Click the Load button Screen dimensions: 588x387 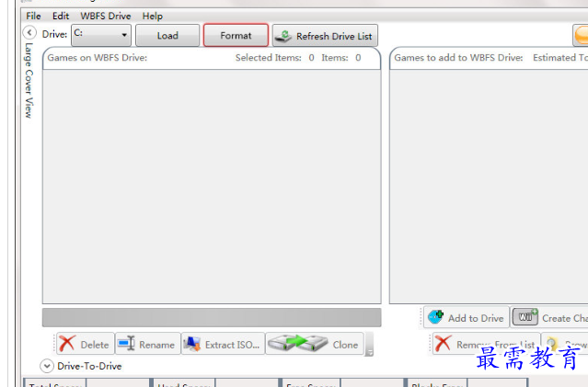[x=167, y=36]
